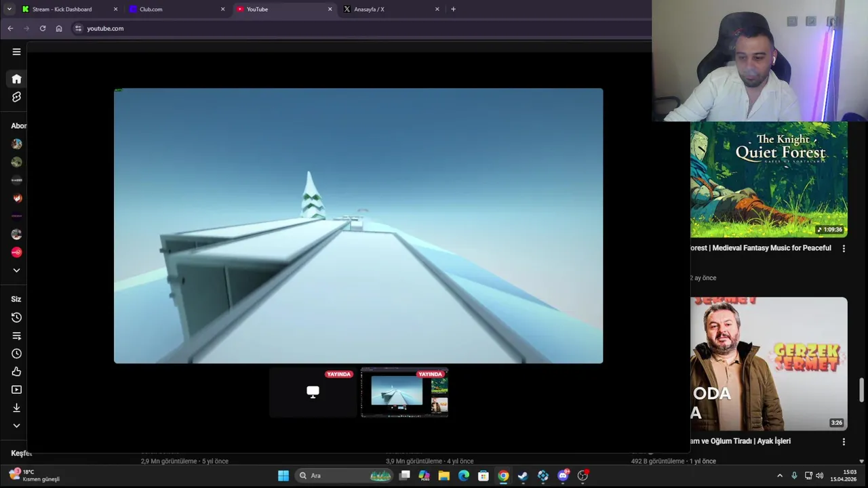Open The Knight Quiet Forest thumbnail
Viewport: 868px width, 488px height.
coord(769,180)
